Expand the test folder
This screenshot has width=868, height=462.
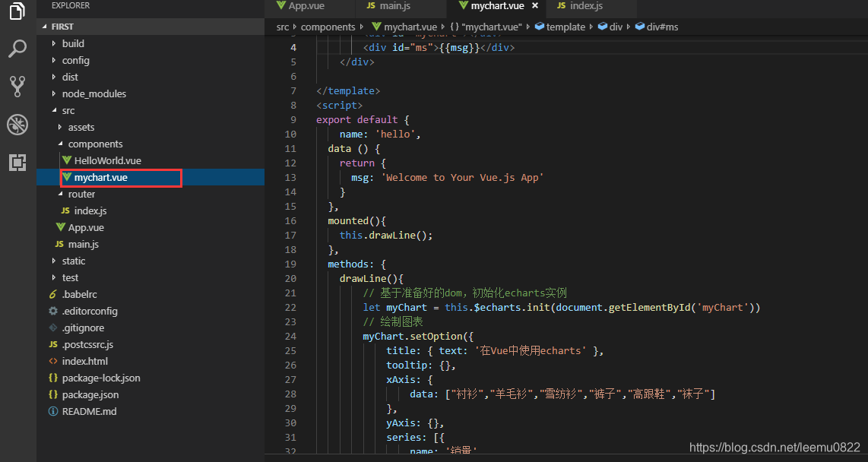[54, 277]
